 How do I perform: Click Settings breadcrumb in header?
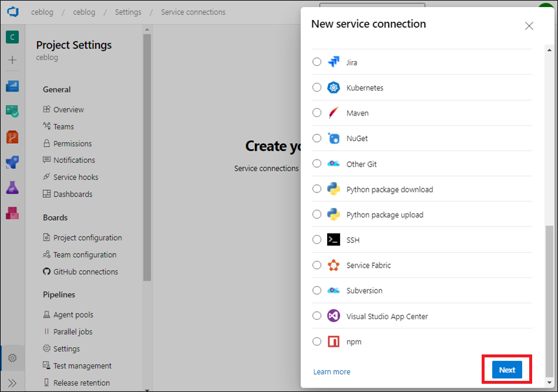click(x=128, y=12)
